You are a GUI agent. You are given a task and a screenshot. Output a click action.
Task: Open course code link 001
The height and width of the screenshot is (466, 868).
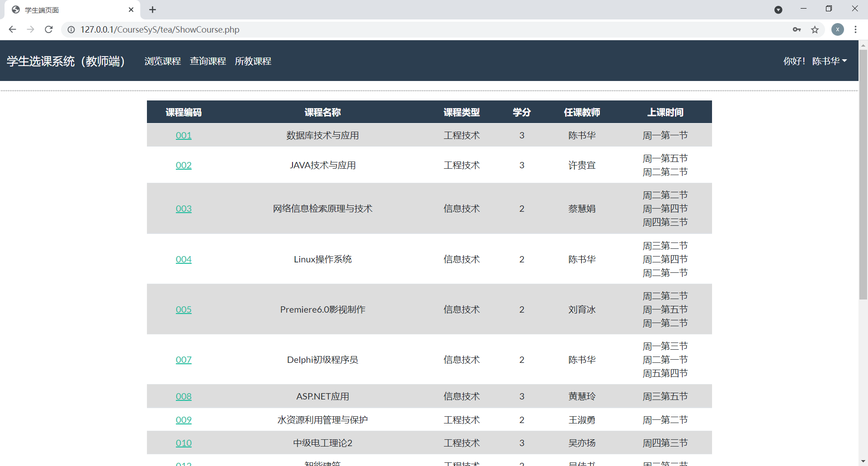click(184, 135)
